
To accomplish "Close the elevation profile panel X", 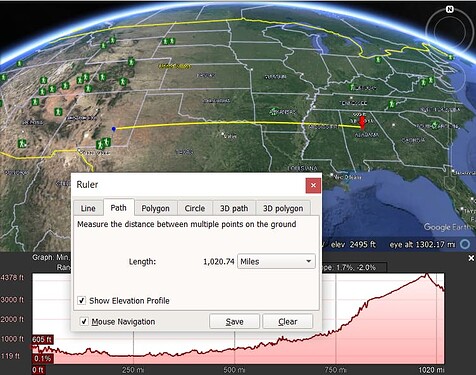I will (471, 258).
